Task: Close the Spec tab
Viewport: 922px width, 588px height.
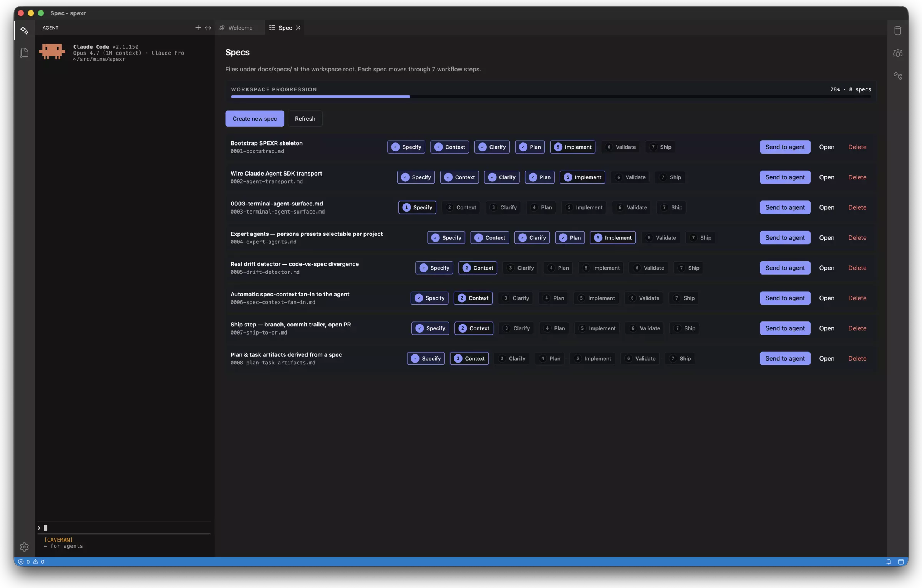Action: point(298,28)
